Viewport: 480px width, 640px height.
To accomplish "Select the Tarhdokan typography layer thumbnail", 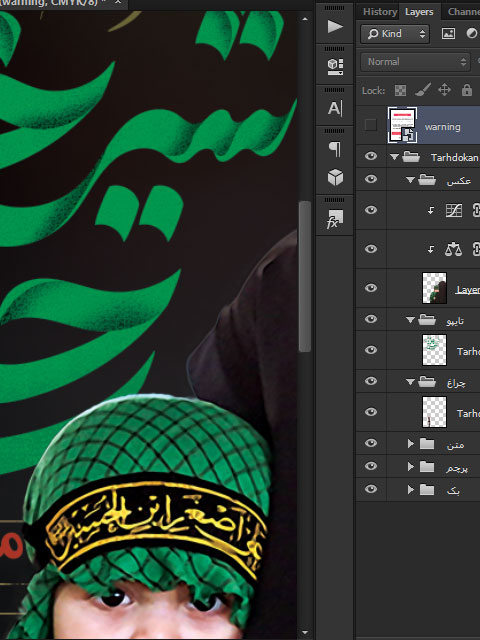I will [x=434, y=350].
